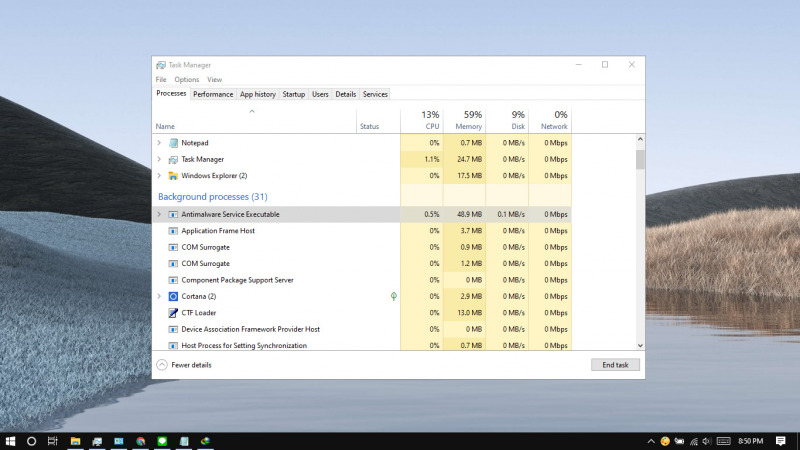Expand the Windows Explorer (2) group
This screenshot has height=450, width=800.
(159, 176)
